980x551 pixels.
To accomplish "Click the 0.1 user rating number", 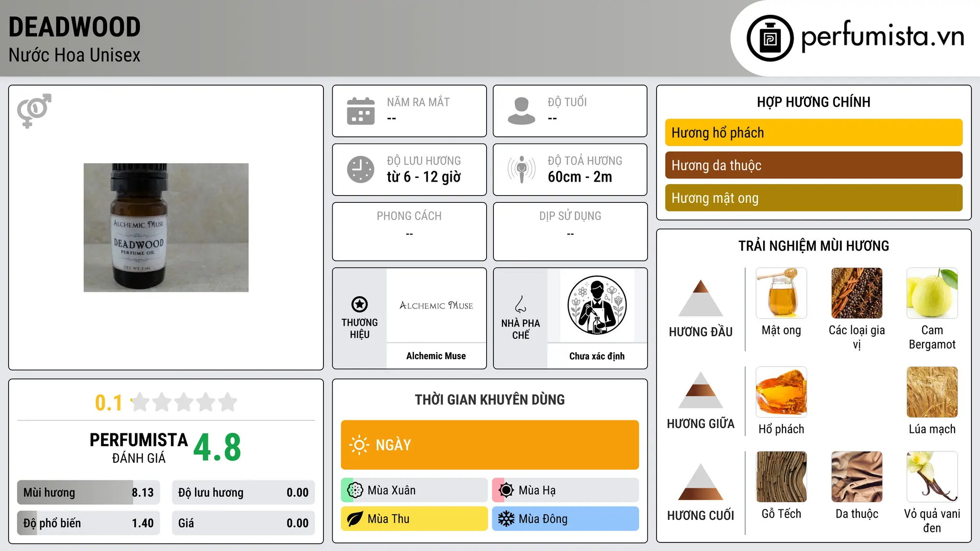I will point(109,403).
